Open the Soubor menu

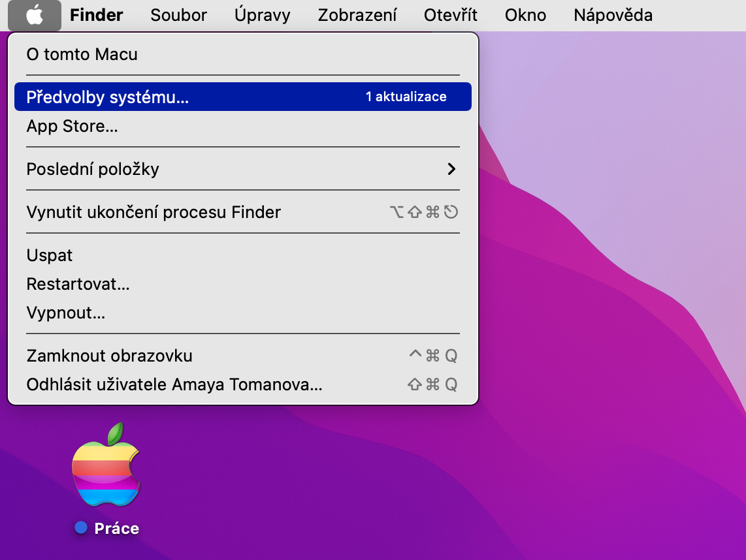[178, 15]
